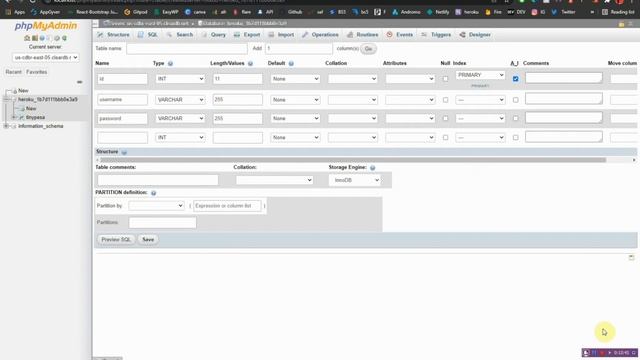Image resolution: width=640 pixels, height=360 pixels.
Task: Open the Triggers tab
Action: [x=436, y=35]
